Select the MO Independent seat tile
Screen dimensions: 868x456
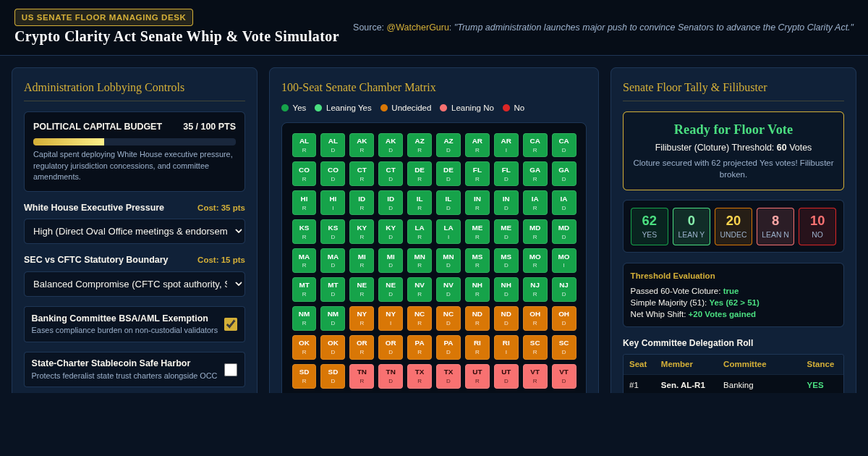pos(564,261)
